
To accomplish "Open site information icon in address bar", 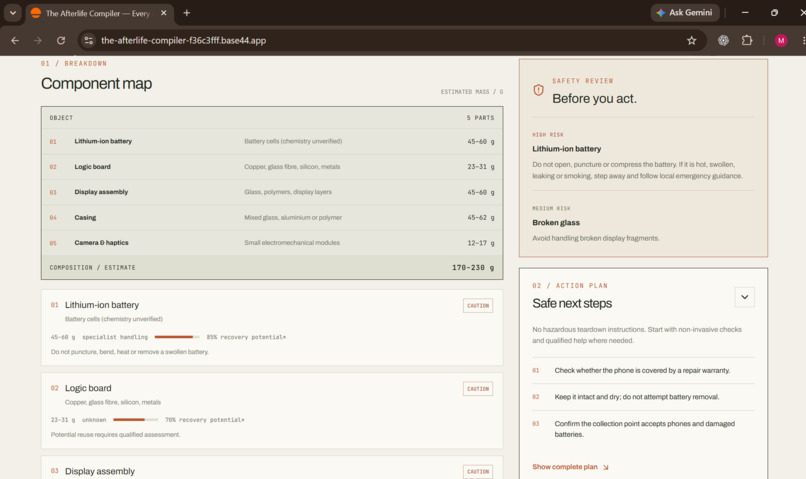I will tap(88, 41).
